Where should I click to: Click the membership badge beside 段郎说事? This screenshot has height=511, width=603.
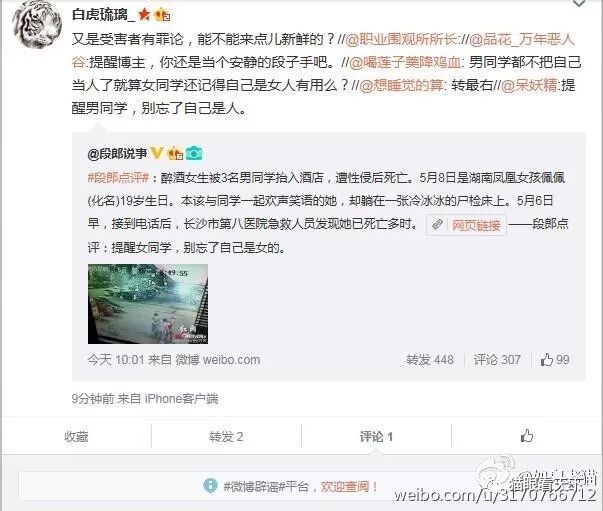[x=175, y=153]
